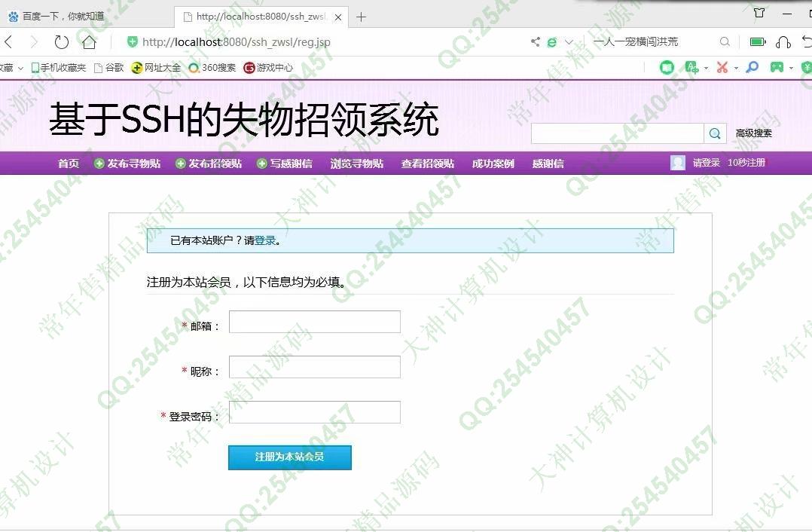This screenshot has height=532, width=812.
Task: Click the green game controller icon
Action: (x=777, y=67)
